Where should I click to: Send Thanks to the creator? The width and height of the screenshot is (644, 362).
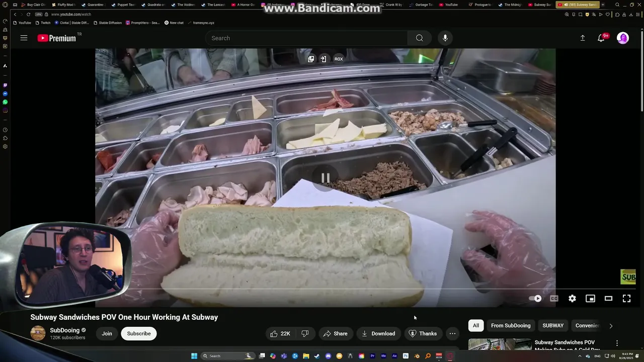pyautogui.click(x=423, y=333)
